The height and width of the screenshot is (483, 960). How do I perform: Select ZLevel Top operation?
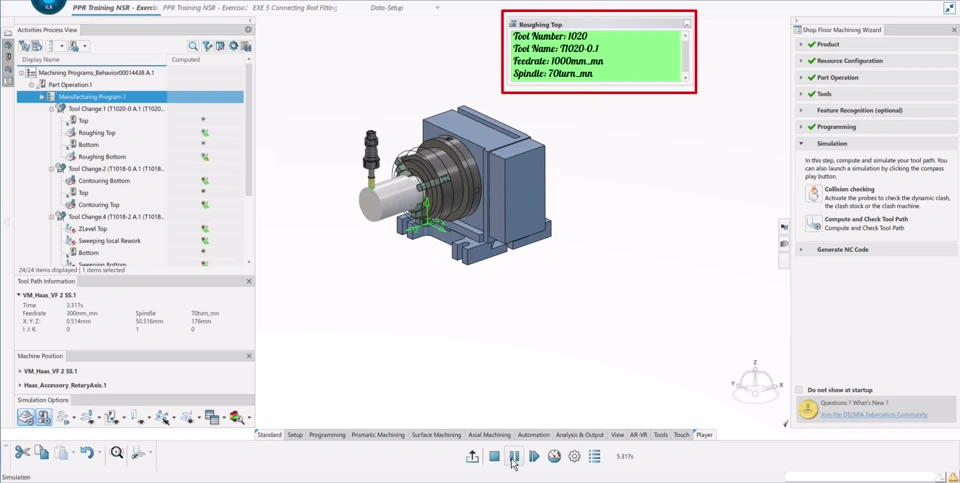92,229
